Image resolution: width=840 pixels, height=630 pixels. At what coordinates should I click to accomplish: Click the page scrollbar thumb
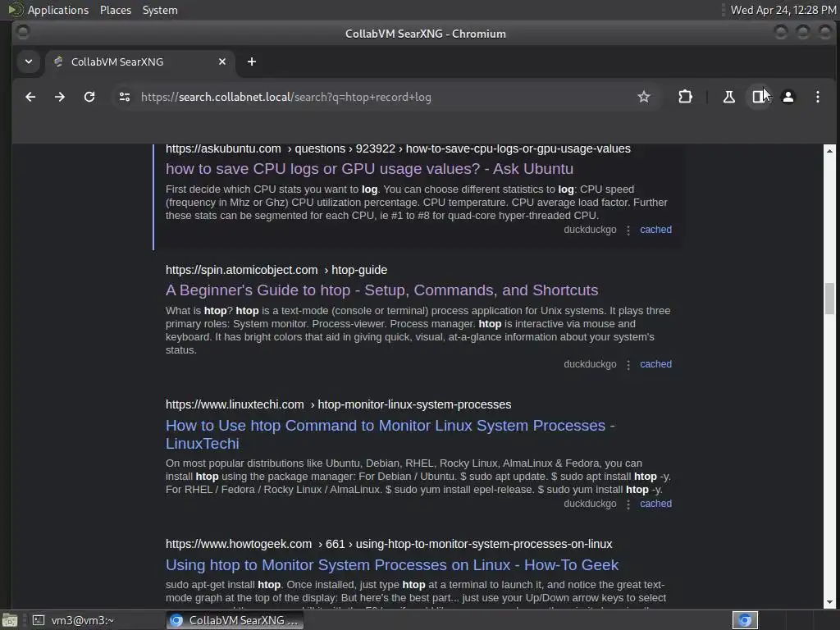pyautogui.click(x=829, y=299)
